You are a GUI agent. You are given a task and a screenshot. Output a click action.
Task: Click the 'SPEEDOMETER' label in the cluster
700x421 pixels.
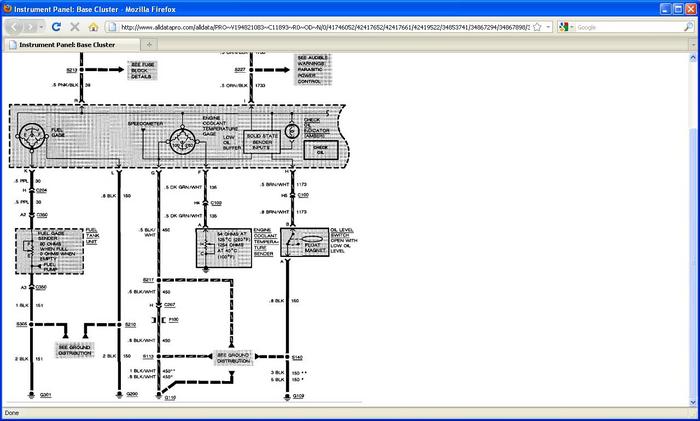[145, 124]
